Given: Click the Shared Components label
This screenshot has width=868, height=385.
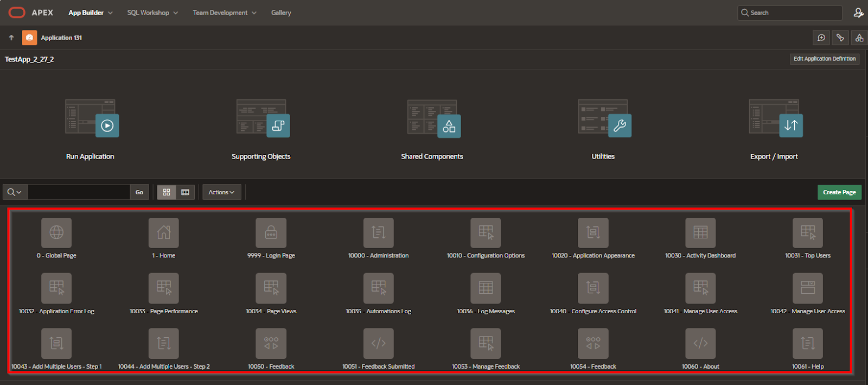Looking at the screenshot, I should (x=432, y=156).
